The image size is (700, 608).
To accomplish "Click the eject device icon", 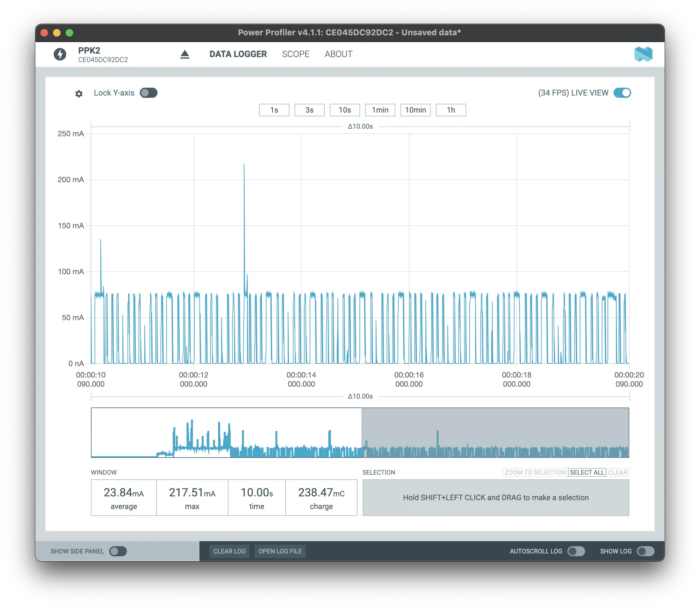I will pos(185,54).
